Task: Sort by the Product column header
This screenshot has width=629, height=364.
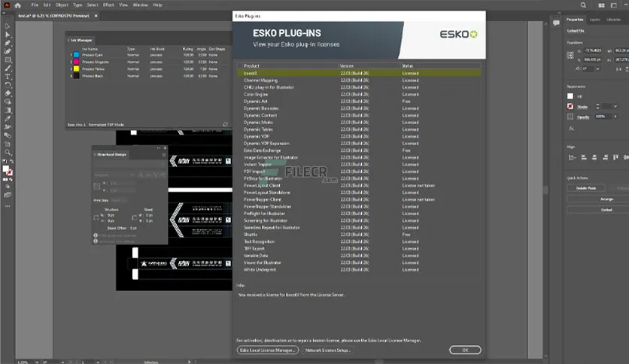Action: (287, 65)
